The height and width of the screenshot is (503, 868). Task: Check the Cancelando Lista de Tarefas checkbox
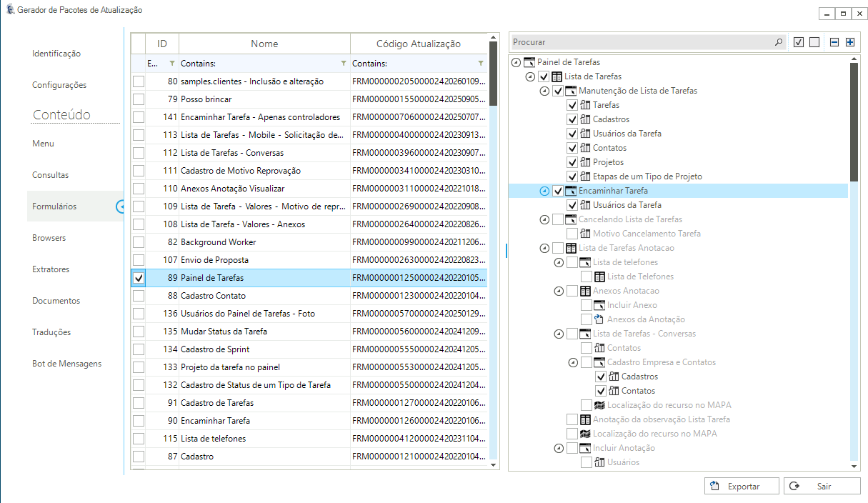pos(558,219)
